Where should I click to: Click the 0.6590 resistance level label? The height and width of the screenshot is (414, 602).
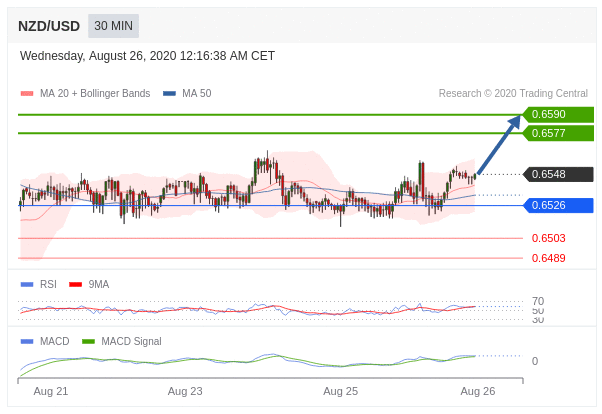coord(558,114)
